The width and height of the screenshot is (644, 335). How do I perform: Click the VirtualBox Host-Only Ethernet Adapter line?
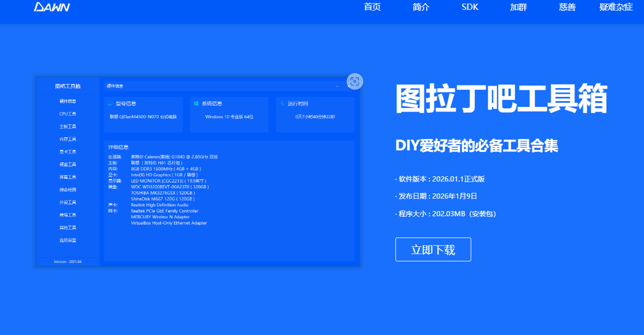tap(169, 223)
